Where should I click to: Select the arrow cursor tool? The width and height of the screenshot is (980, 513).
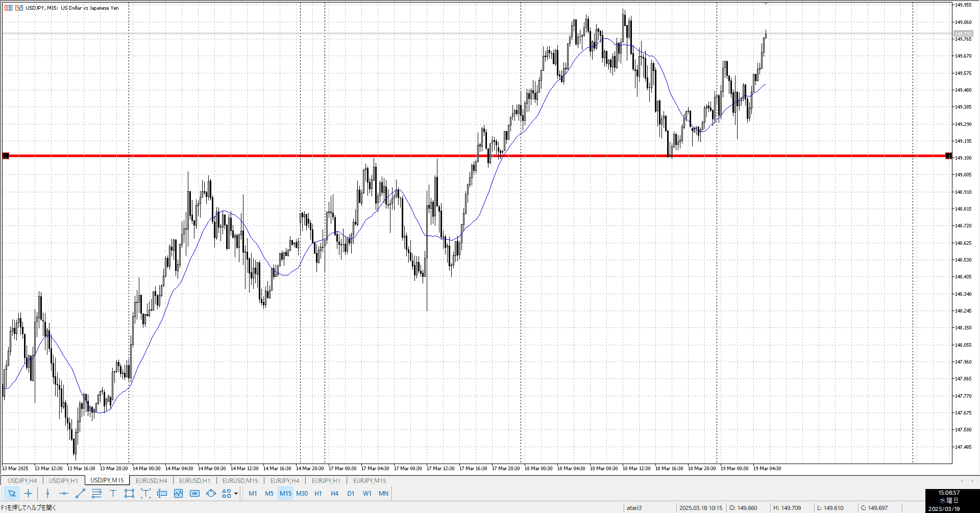click(x=12, y=493)
